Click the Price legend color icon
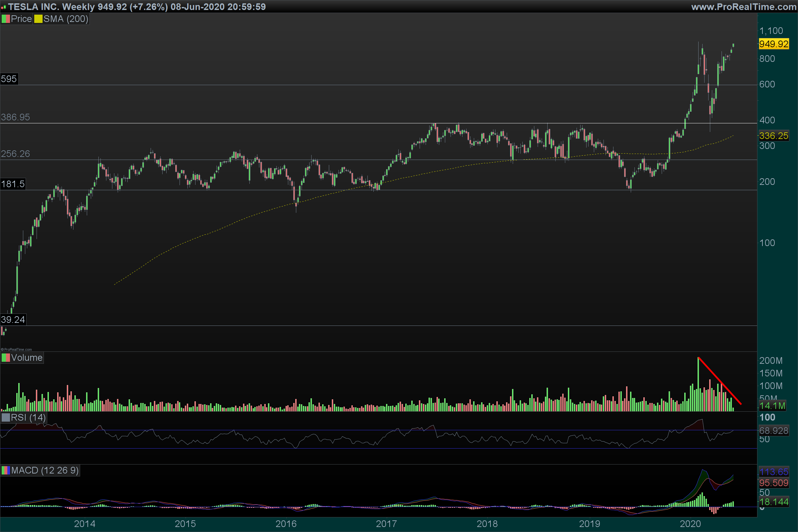Viewport: 798px width, 532px height. pyautogui.click(x=6, y=19)
